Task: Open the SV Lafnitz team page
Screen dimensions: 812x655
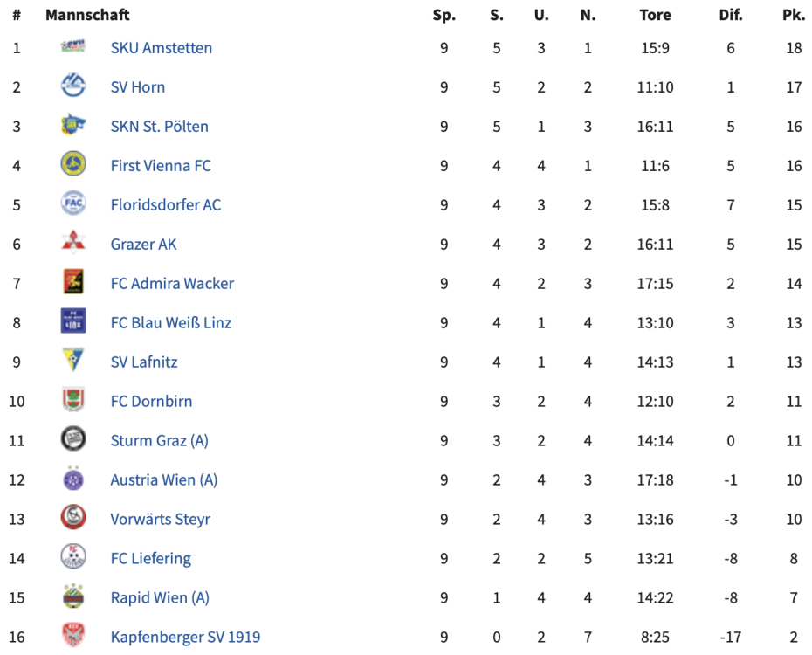Action: [x=144, y=362]
